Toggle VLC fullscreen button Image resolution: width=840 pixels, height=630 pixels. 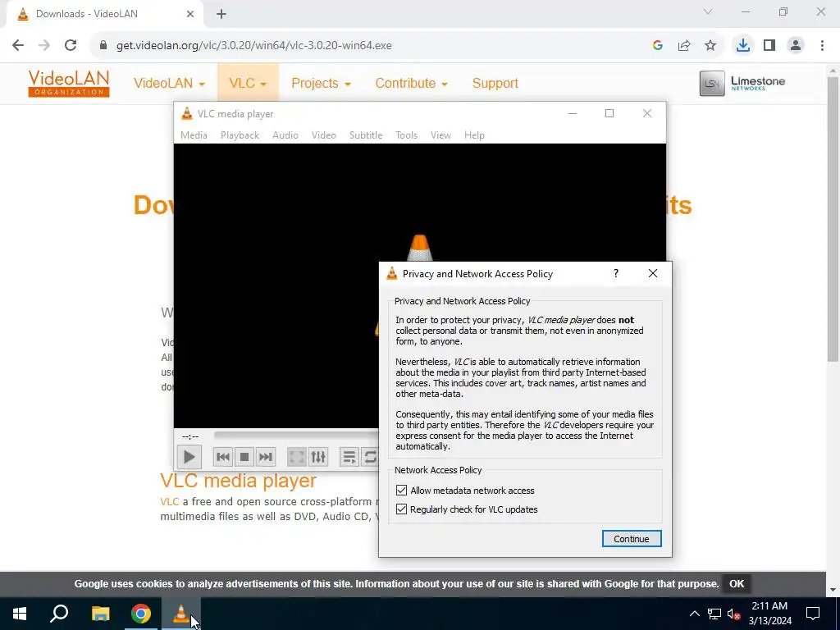tap(297, 457)
